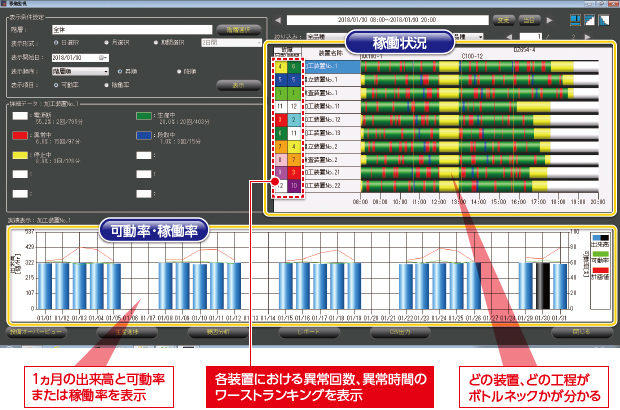Select 可動率 as display item
This screenshot has width=620, height=410.
(56, 85)
